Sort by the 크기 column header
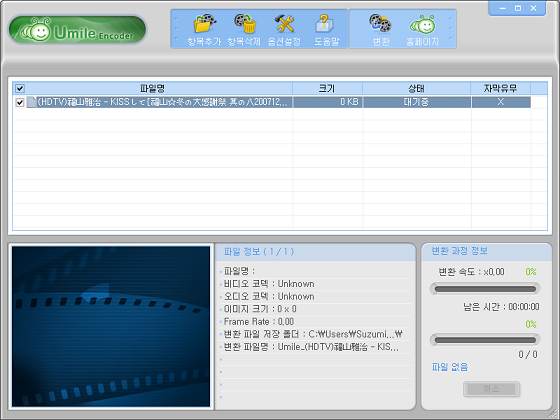 [327, 88]
